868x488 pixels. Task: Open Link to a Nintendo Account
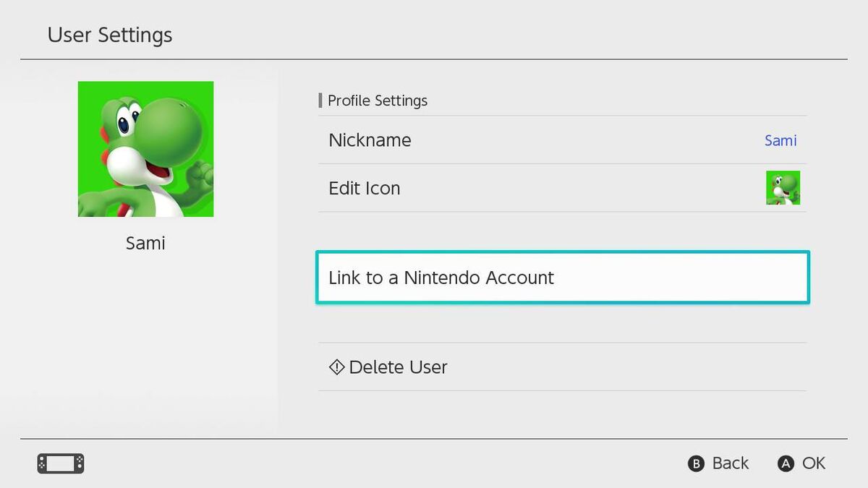tap(562, 278)
